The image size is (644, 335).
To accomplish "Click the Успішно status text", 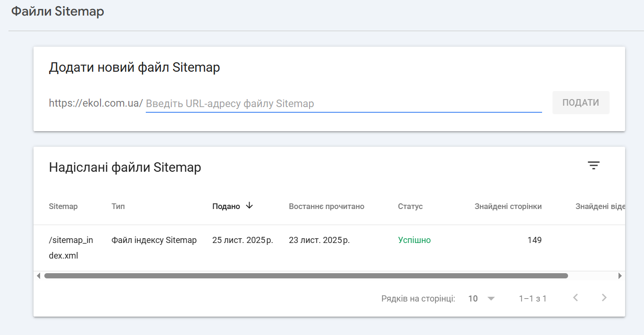I will pos(414,240).
